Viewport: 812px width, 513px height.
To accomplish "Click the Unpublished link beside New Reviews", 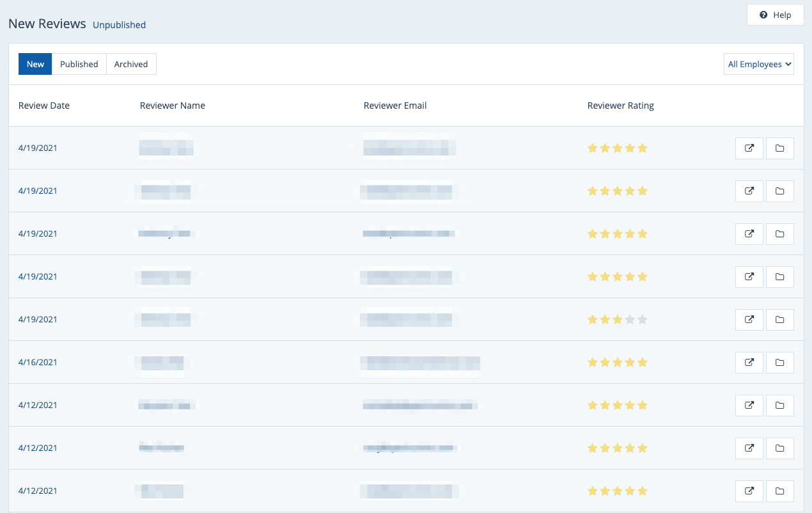I will click(x=119, y=25).
